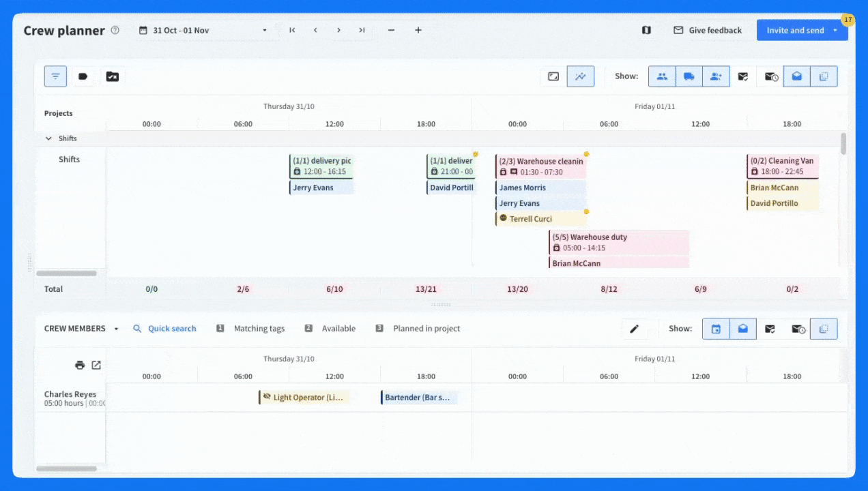868x491 pixels.
Task: Select the Charles Reyes crew row
Action: click(x=70, y=398)
